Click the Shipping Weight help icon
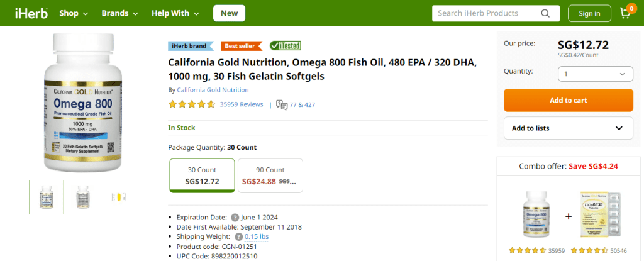The width and height of the screenshot is (644, 261). coord(238,236)
